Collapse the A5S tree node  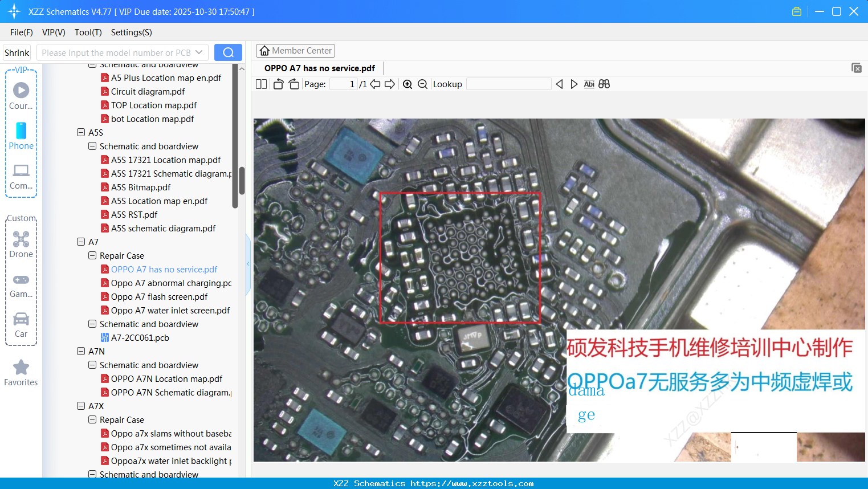pyautogui.click(x=81, y=132)
